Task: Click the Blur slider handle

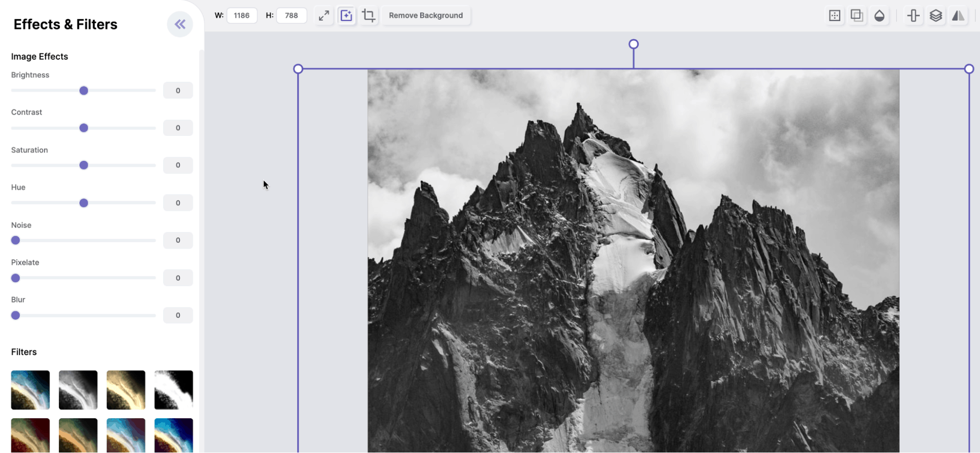Action: click(16, 315)
